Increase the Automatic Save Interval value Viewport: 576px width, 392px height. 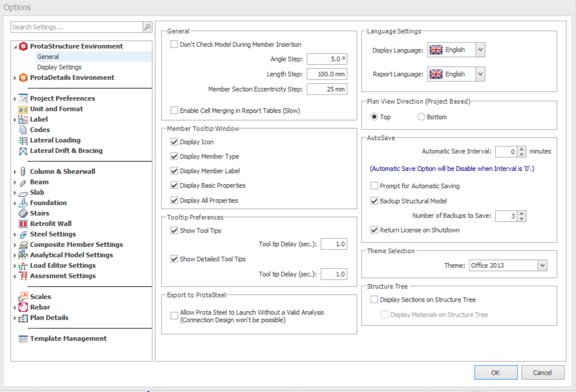[x=522, y=149]
